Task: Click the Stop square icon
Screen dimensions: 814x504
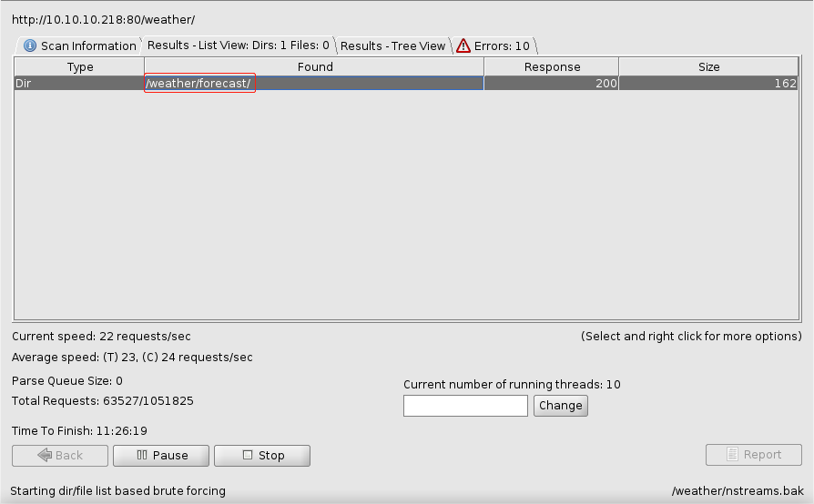Action: coord(248,455)
